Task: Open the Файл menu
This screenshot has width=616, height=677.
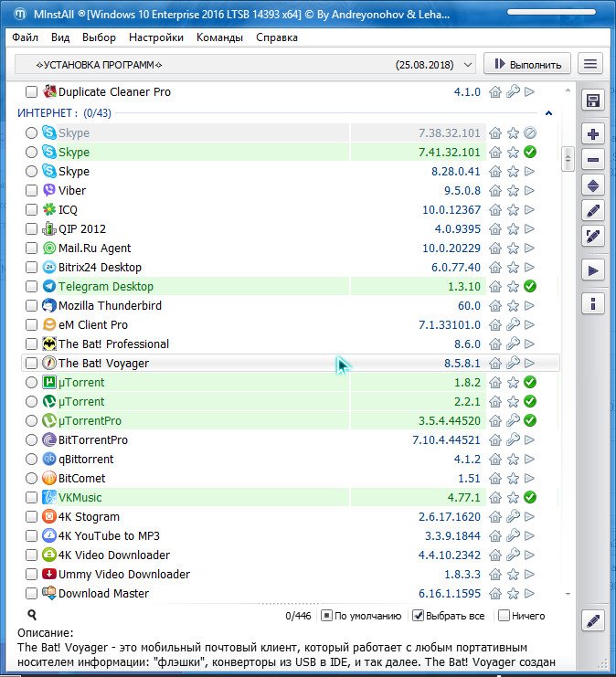Action: pos(25,37)
